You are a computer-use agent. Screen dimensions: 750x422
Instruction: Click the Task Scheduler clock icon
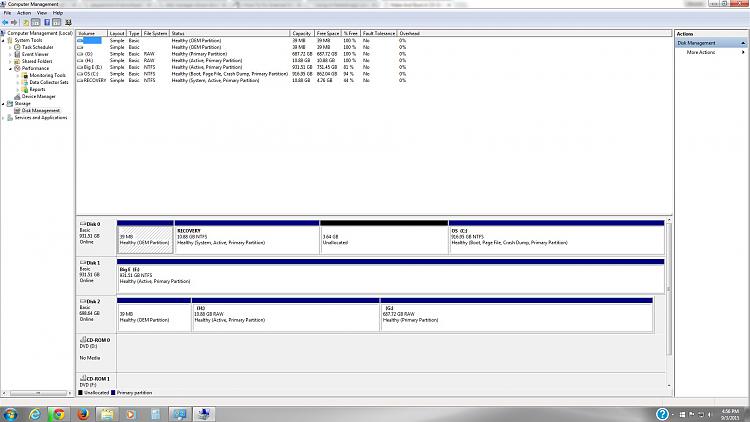(17, 47)
